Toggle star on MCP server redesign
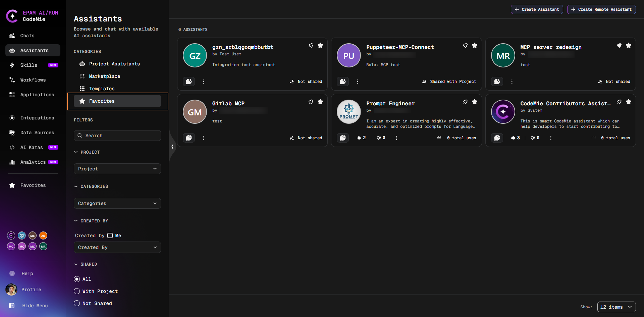This screenshot has height=317, width=644. click(x=629, y=45)
